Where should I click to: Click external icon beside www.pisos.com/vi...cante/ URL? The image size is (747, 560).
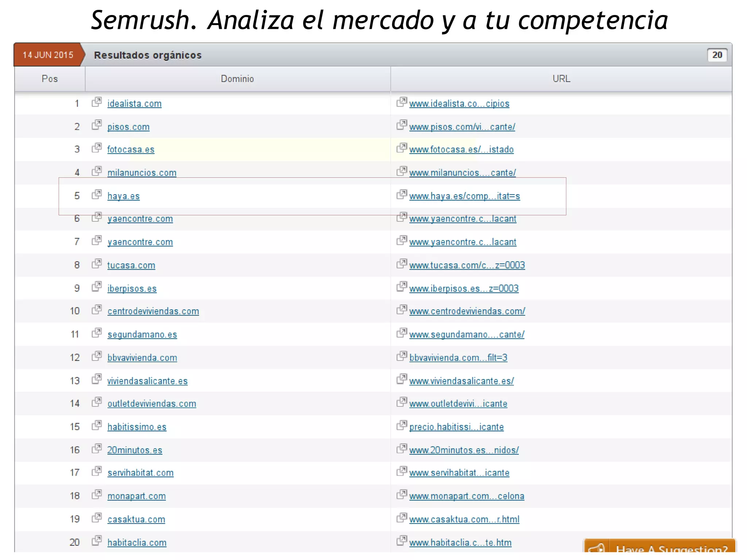pyautogui.click(x=402, y=125)
